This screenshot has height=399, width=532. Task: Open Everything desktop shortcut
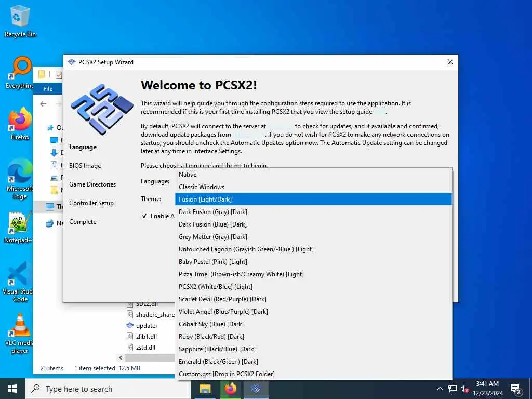(20, 73)
